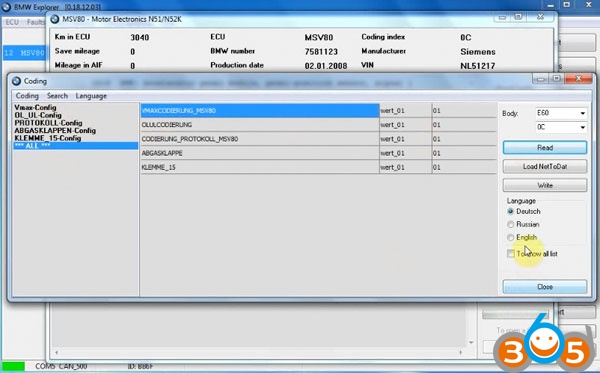Viewport: 600px width, 373px height.
Task: Select the KLEMME_15 row
Action: tap(260, 167)
